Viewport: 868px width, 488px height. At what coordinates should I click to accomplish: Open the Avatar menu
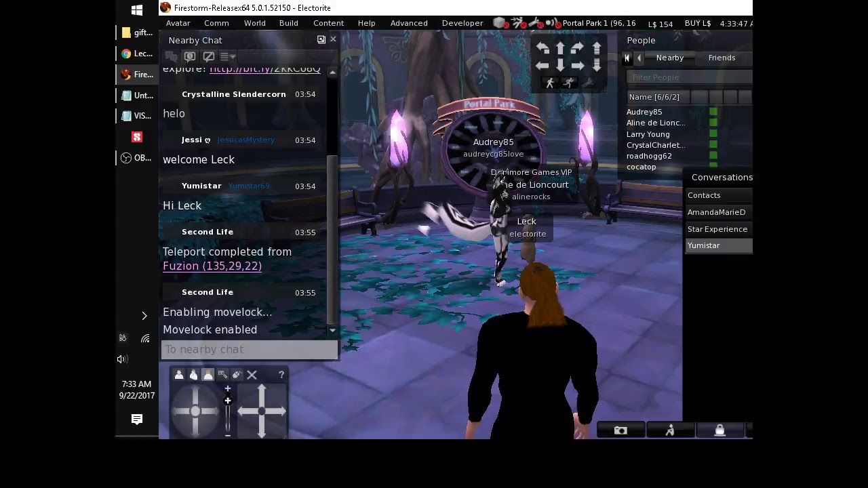(x=178, y=23)
